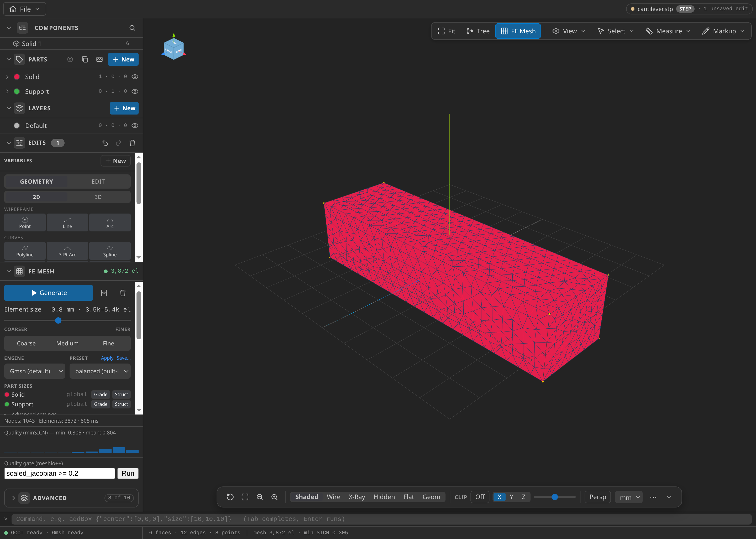Select Y clip axis
This screenshot has height=539, width=756.
pos(511,497)
